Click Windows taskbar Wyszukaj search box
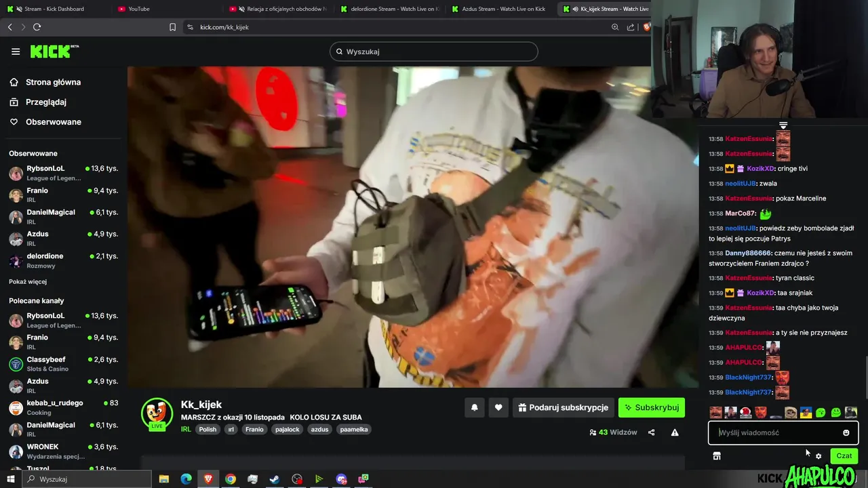The width and height of the screenshot is (868, 488). click(x=87, y=479)
